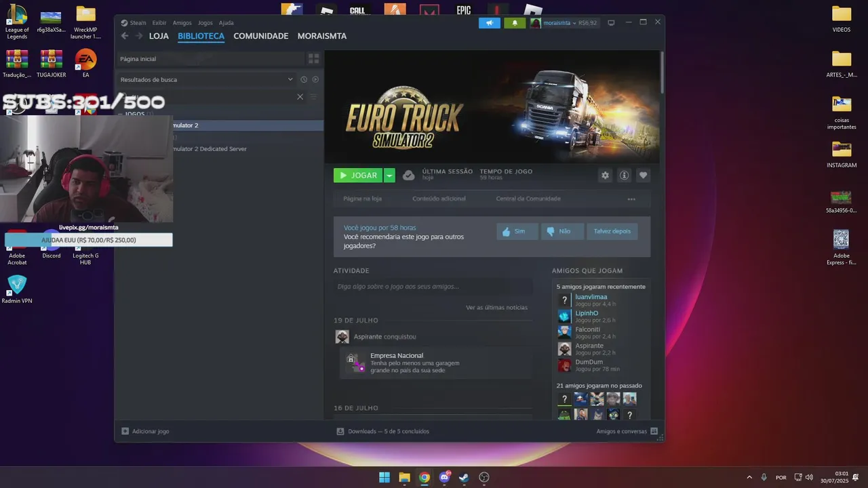This screenshot has height=488, width=868.
Task: Click Adicionar jogo at bottom left
Action: coord(145,431)
